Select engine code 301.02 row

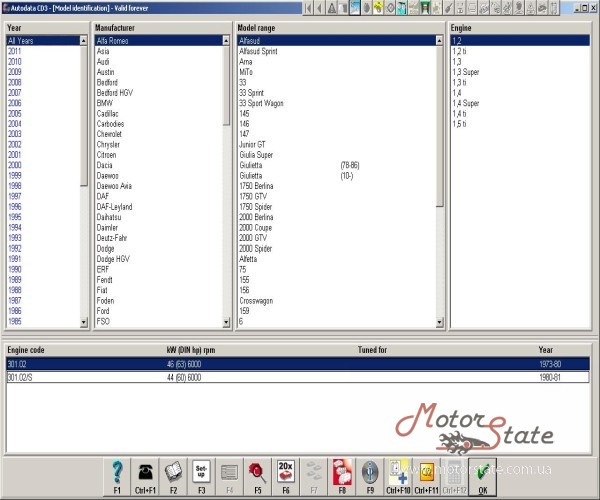tap(298, 364)
